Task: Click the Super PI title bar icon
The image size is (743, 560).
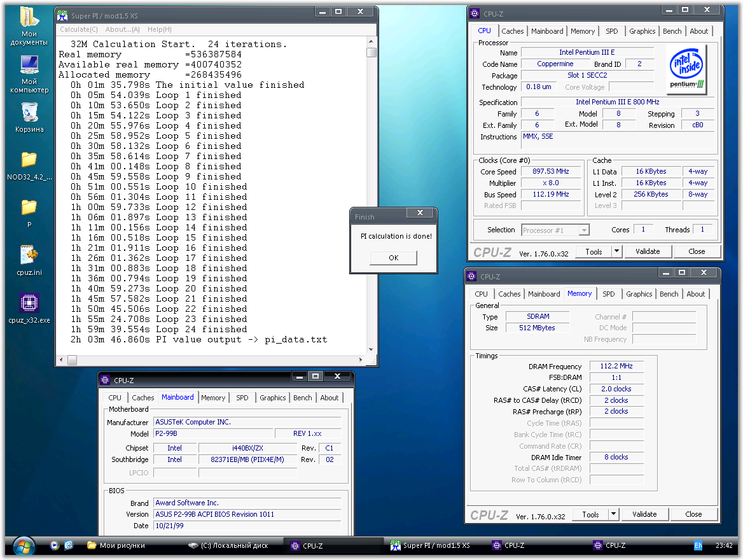Action: (62, 16)
